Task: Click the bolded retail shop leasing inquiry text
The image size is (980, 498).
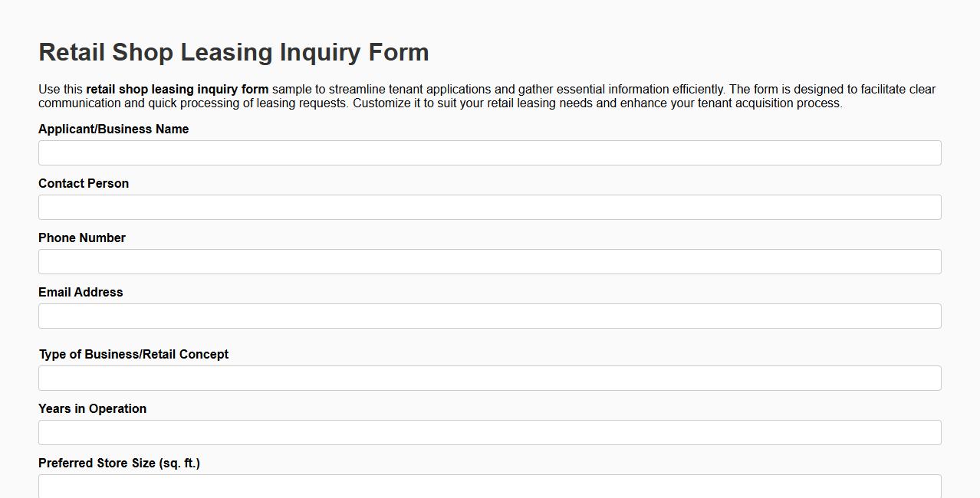Action: coord(177,89)
